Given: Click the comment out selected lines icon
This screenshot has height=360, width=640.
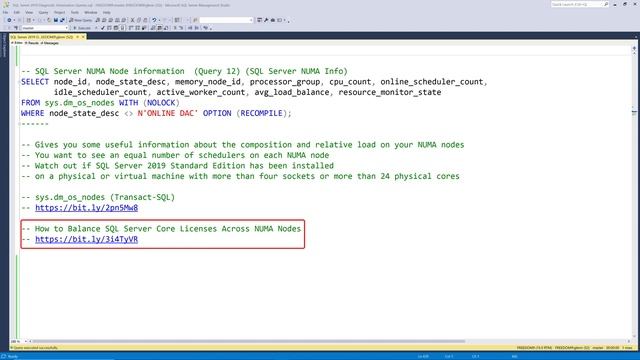Looking at the screenshot, I should point(175,28).
